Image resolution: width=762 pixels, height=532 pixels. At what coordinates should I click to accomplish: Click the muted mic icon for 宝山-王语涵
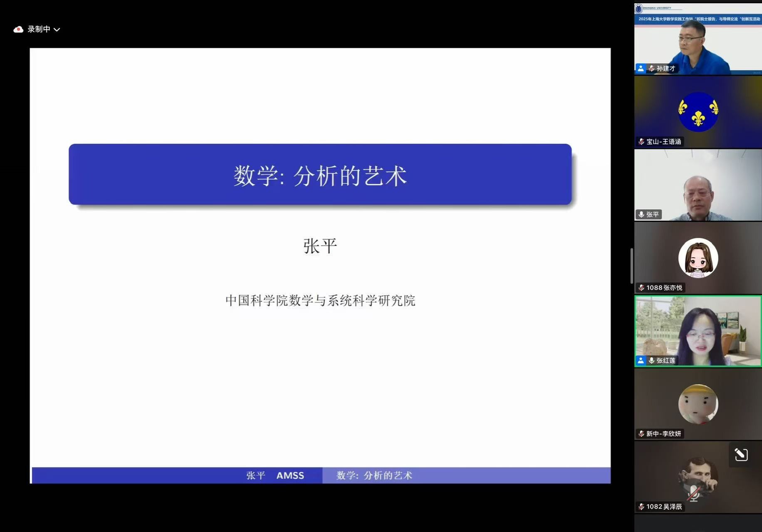click(641, 142)
